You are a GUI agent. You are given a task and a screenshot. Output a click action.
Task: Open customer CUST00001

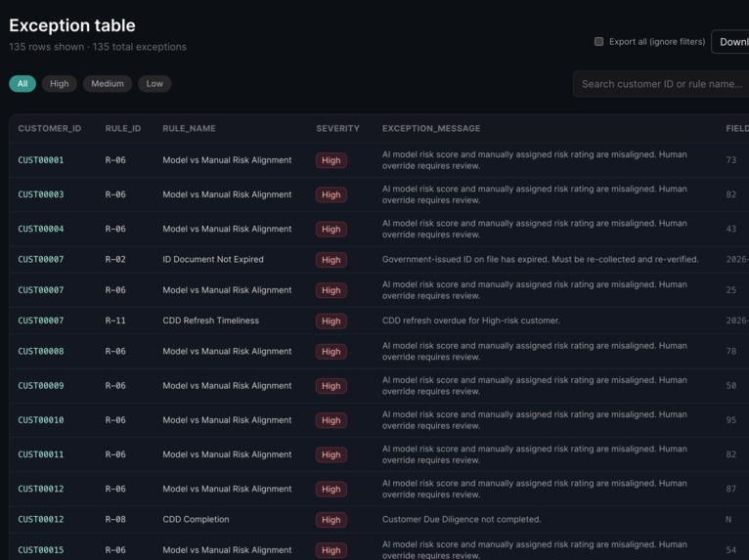pos(41,160)
